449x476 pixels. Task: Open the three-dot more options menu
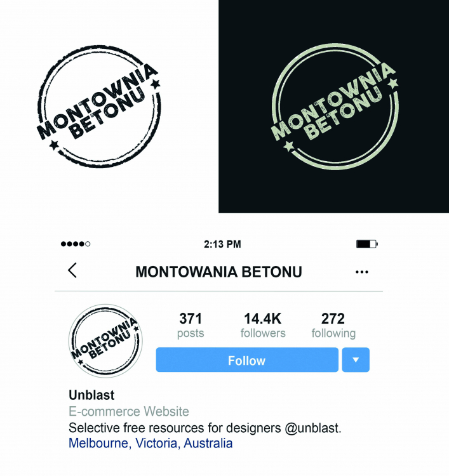pyautogui.click(x=362, y=272)
